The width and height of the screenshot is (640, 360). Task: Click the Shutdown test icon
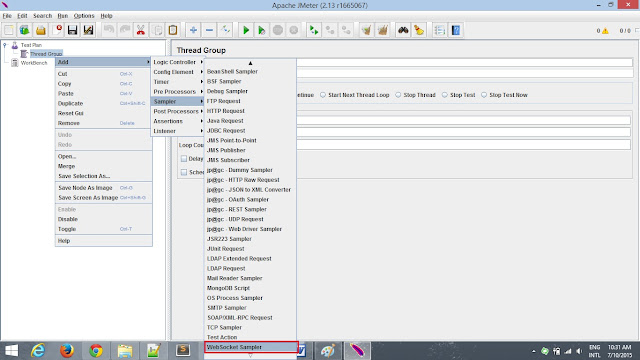click(x=293, y=30)
